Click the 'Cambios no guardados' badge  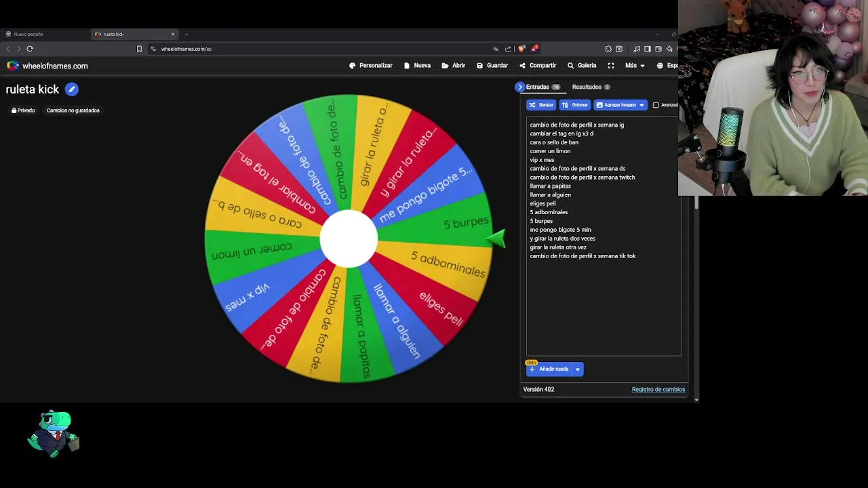pos(73,110)
